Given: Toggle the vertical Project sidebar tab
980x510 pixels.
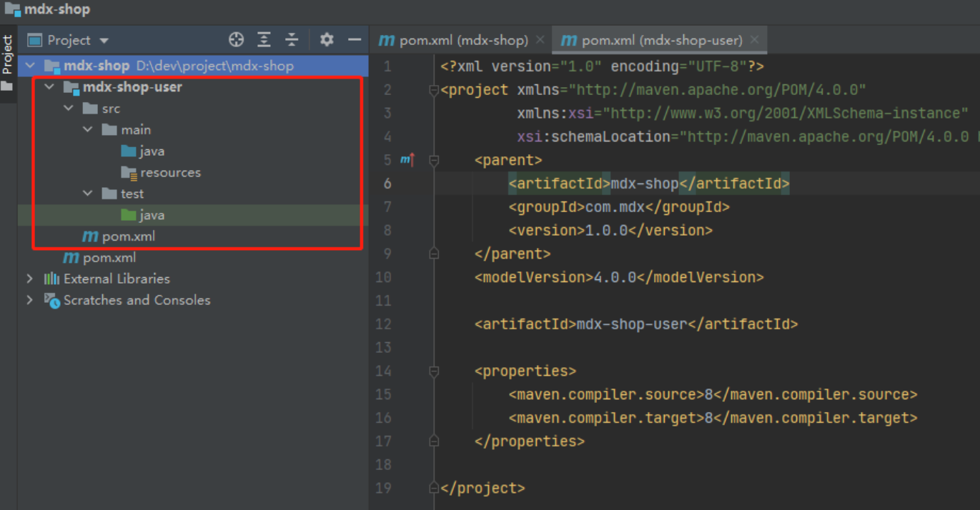Looking at the screenshot, I should [8, 55].
